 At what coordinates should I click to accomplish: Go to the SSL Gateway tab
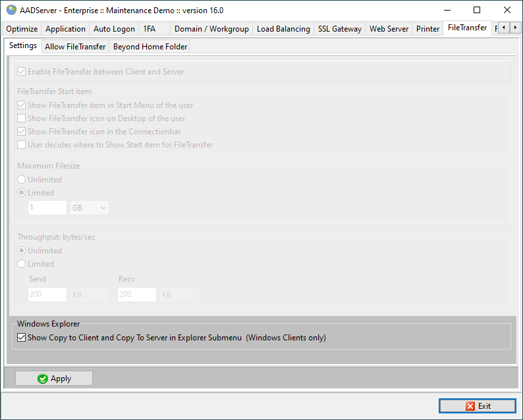[x=339, y=29]
